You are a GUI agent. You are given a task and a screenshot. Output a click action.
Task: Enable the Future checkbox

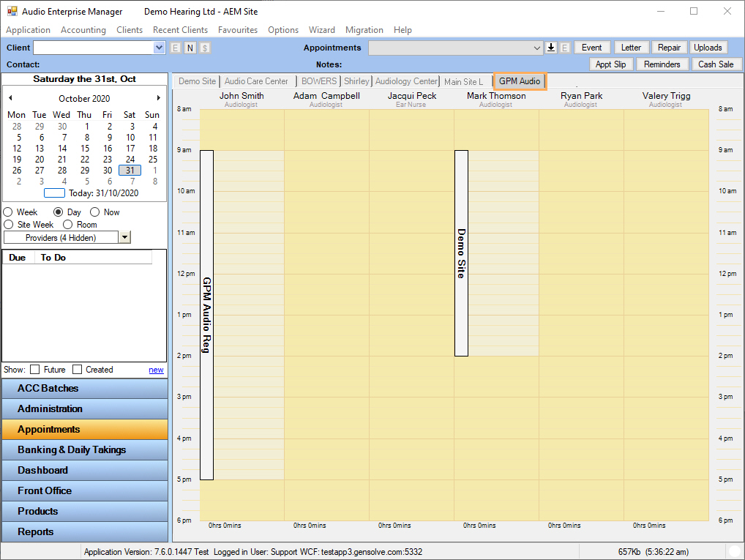34,370
